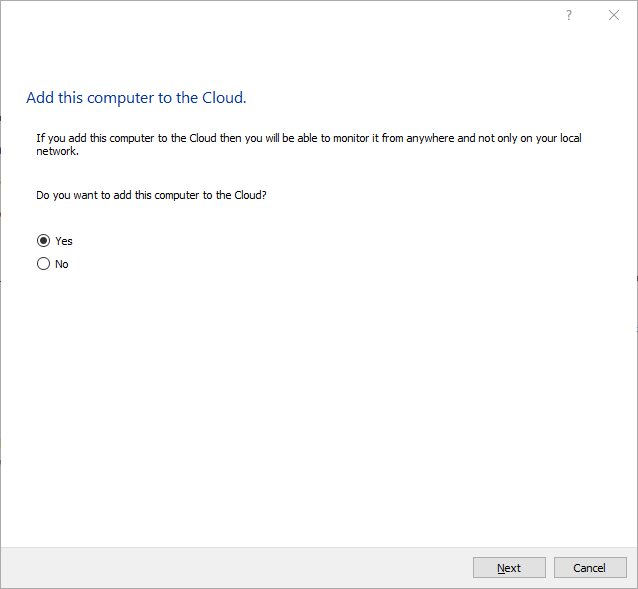The width and height of the screenshot is (638, 589).
Task: Click the 'Yes' option label text
Action: (64, 241)
